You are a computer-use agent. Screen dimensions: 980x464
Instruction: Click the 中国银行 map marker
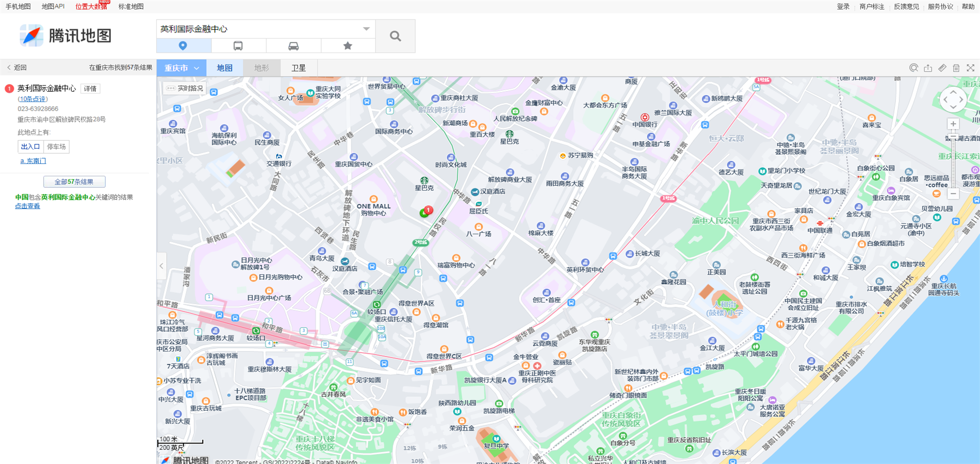(644, 117)
